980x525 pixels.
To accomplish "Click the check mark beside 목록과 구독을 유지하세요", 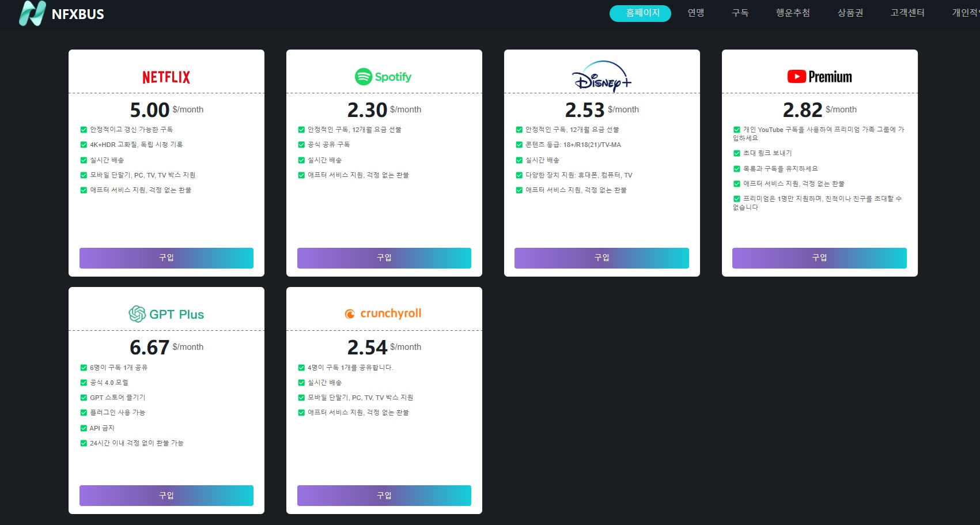I will (737, 169).
